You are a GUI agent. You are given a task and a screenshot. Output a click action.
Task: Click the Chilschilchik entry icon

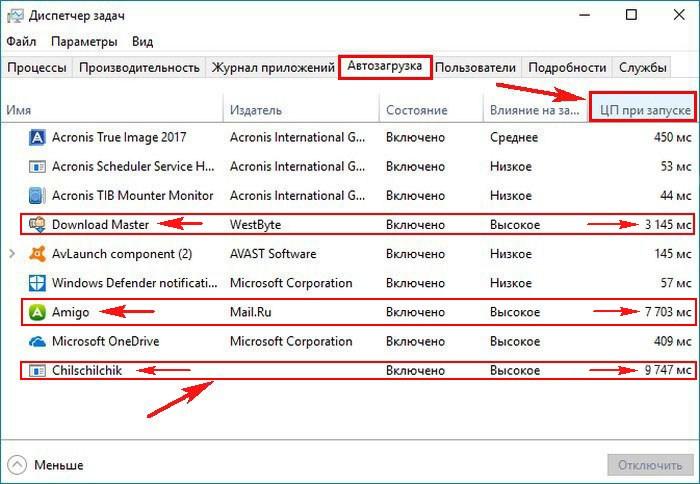click(37, 371)
